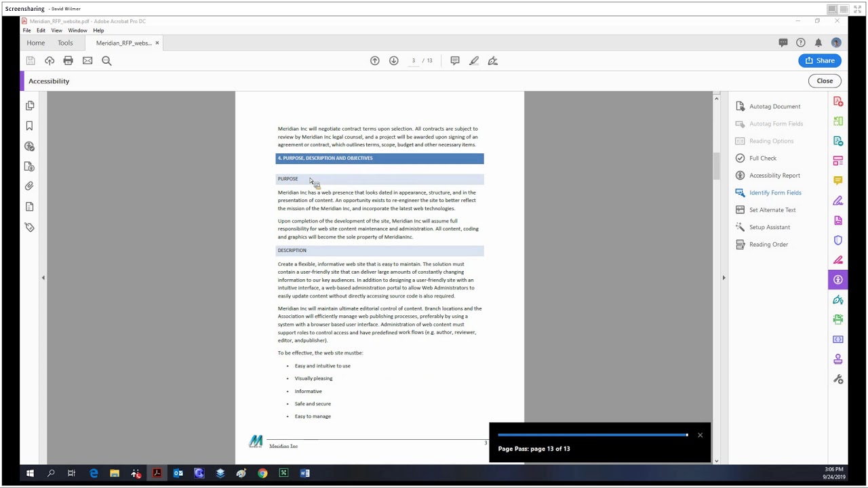Image resolution: width=868 pixels, height=488 pixels.
Task: Click the sign document icon
Action: click(493, 60)
